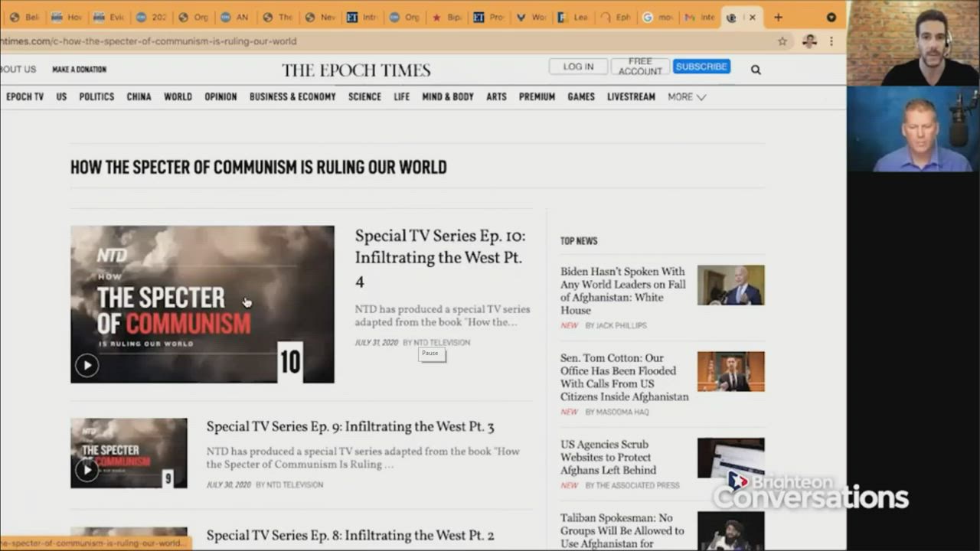
Task: Click the Biden article thumbnail image
Action: click(x=730, y=285)
